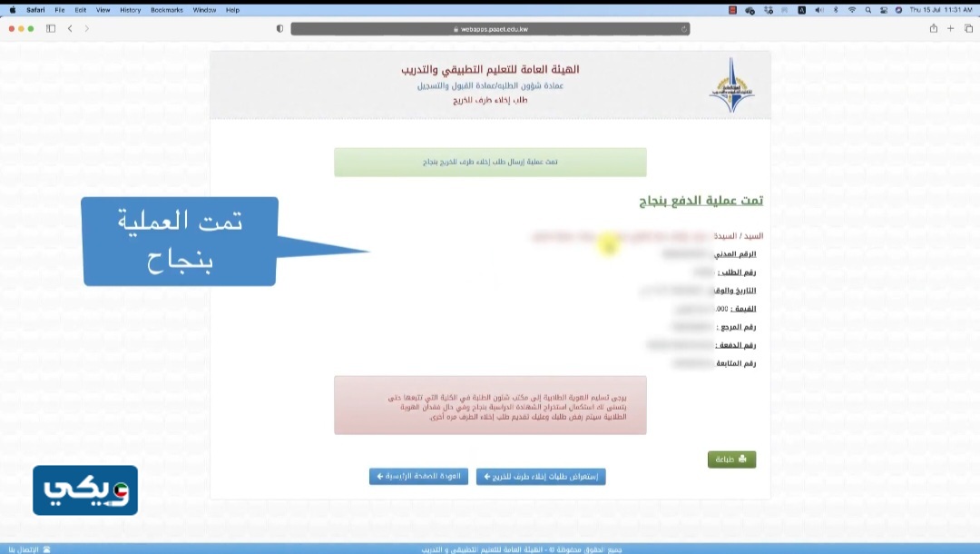Open the Apple menu
This screenshot has height=554, width=980.
click(13, 10)
